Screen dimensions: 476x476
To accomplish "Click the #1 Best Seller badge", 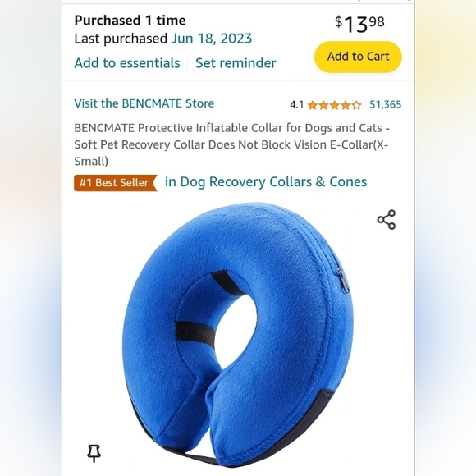I will [116, 183].
